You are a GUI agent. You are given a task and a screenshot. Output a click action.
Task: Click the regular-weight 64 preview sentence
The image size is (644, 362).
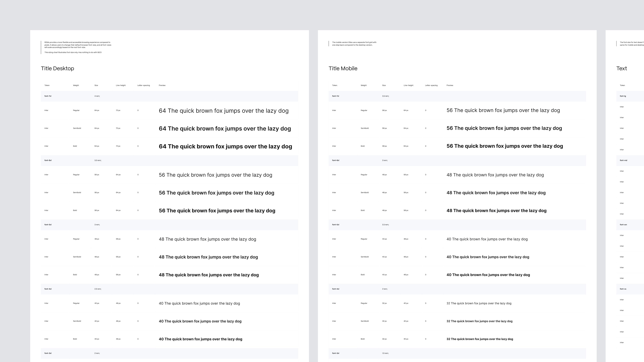coord(224,111)
